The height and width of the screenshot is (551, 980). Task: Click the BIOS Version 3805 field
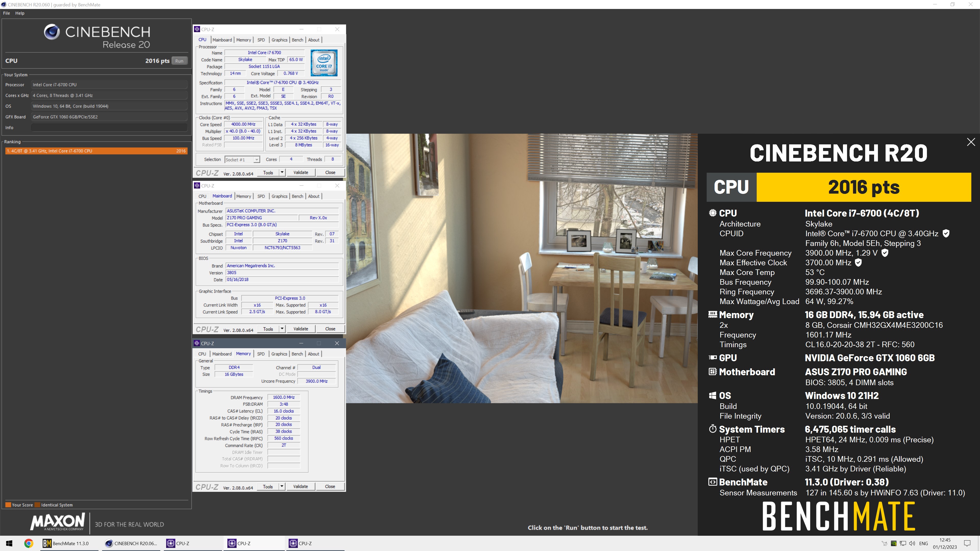coord(282,273)
